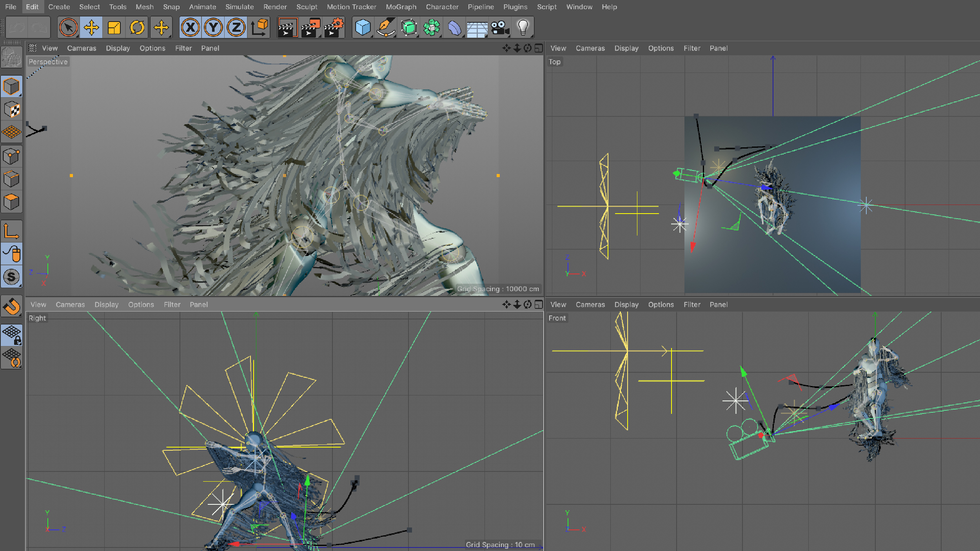Add a Cube primitive object
This screenshot has width=980, height=551.
(363, 27)
